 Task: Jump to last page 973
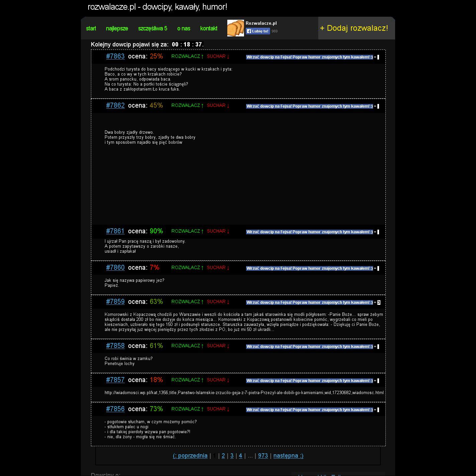pyautogui.click(x=263, y=456)
